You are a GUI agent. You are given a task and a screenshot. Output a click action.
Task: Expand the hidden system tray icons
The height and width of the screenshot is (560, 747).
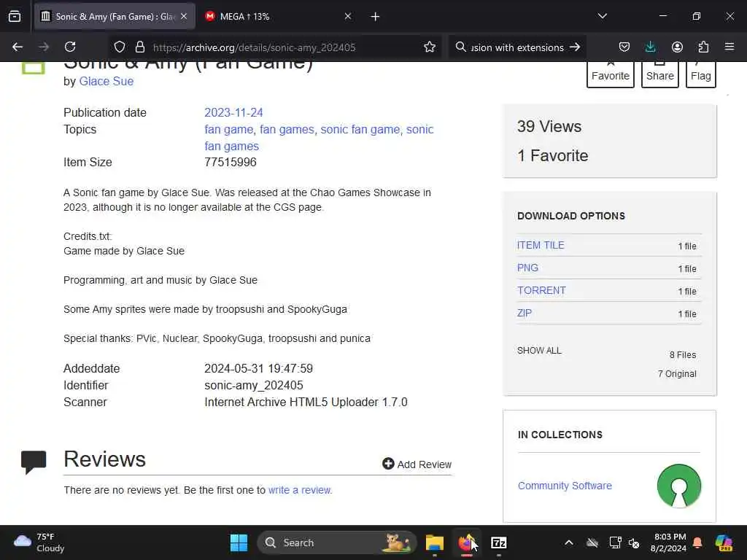[569, 542]
